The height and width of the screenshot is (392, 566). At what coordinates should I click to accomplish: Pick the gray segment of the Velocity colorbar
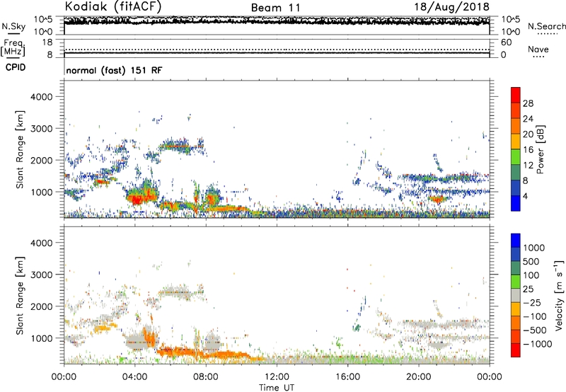pos(516,296)
